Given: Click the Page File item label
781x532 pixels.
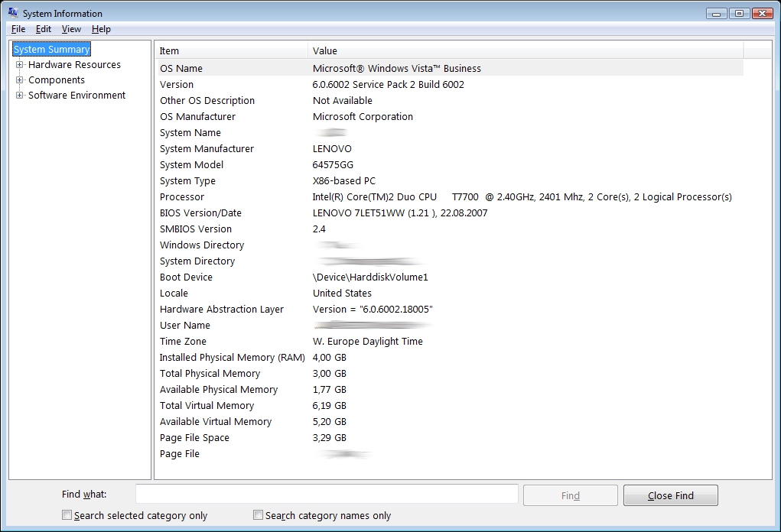Looking at the screenshot, I should 179,454.
